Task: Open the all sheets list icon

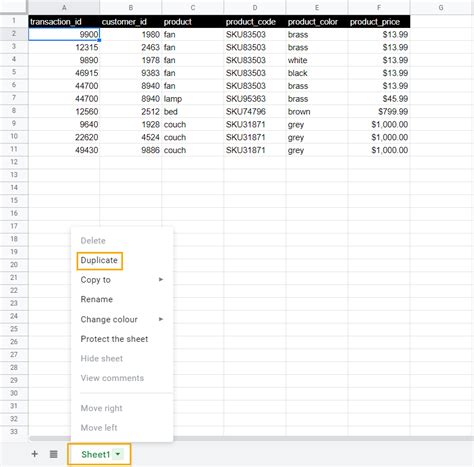Action: [54, 454]
